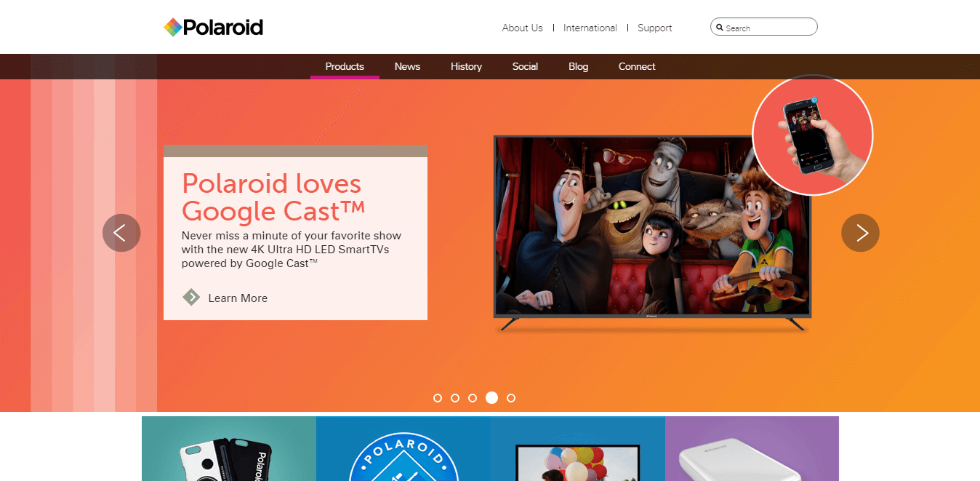
Task: Open the International link
Action: click(590, 28)
